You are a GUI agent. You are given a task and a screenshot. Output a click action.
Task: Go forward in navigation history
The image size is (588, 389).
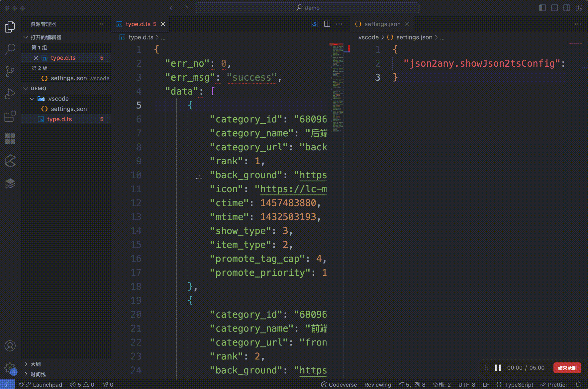click(x=185, y=8)
